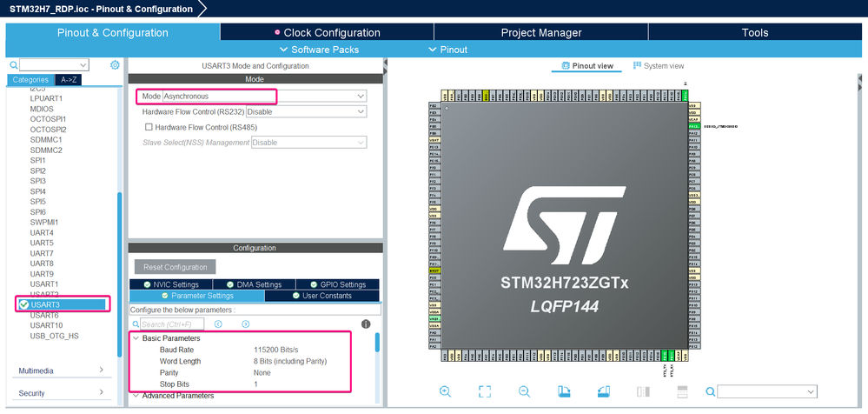
Task: Zoom in on the chip pinout view
Action: coord(445,392)
